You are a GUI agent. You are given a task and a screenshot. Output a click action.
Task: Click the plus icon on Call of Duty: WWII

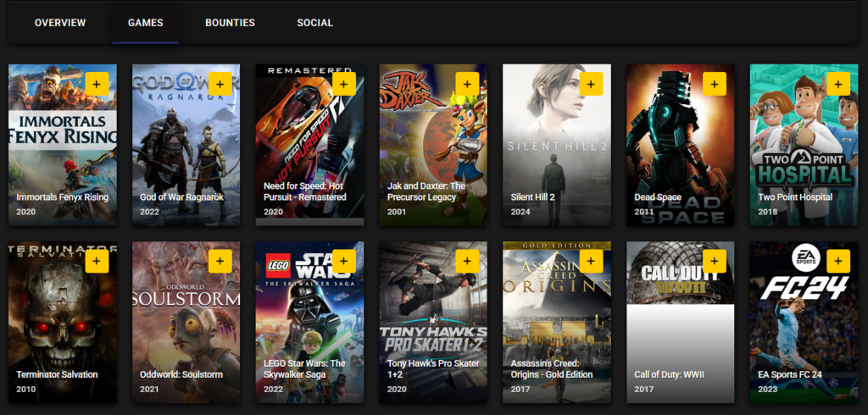click(x=714, y=261)
